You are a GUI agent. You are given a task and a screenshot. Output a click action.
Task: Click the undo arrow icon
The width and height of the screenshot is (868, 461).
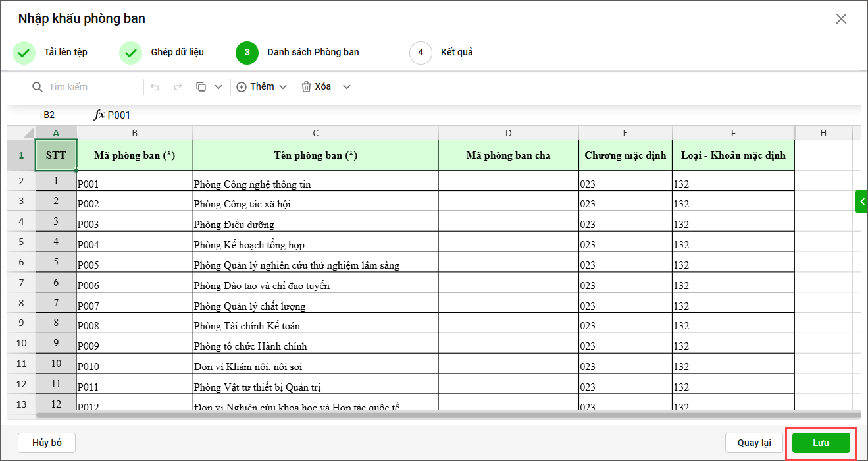155,87
